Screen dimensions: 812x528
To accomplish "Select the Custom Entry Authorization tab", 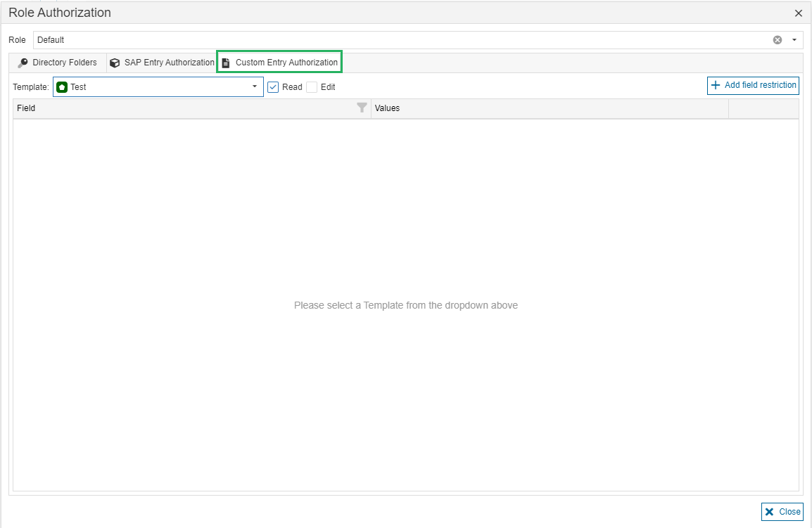I will 280,63.
